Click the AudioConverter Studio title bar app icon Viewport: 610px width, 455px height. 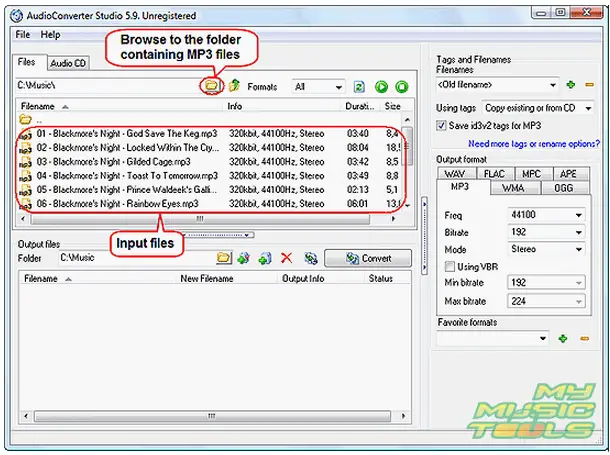16,16
